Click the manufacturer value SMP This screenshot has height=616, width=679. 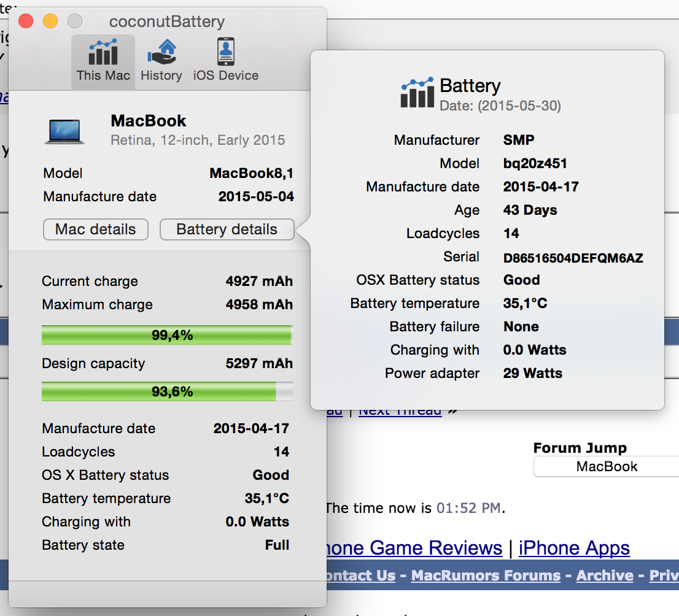[518, 140]
